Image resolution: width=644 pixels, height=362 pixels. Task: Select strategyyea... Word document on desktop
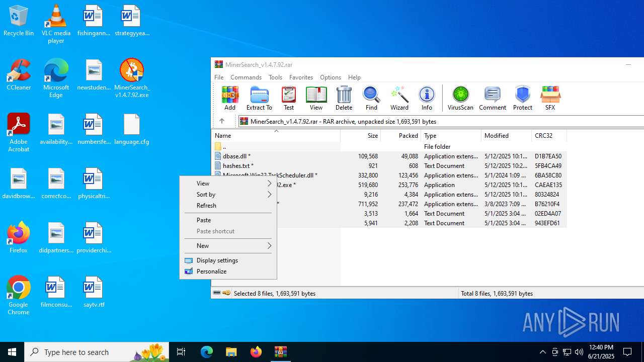132,21
